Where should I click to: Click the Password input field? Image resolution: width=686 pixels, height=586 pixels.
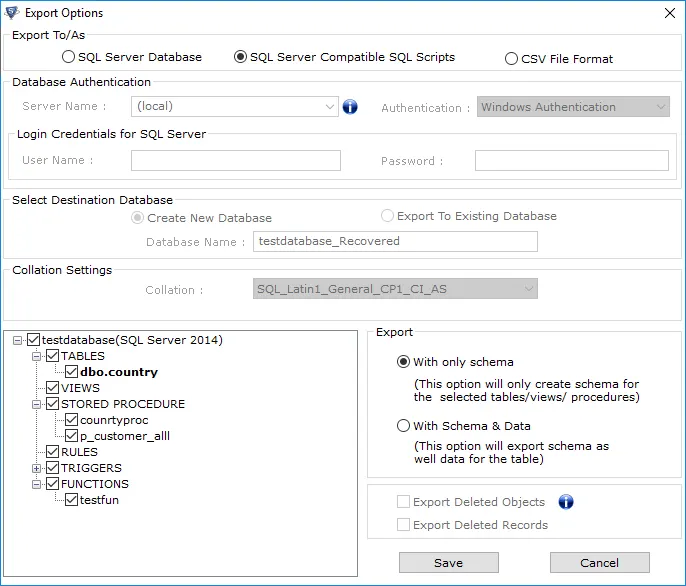(x=572, y=161)
